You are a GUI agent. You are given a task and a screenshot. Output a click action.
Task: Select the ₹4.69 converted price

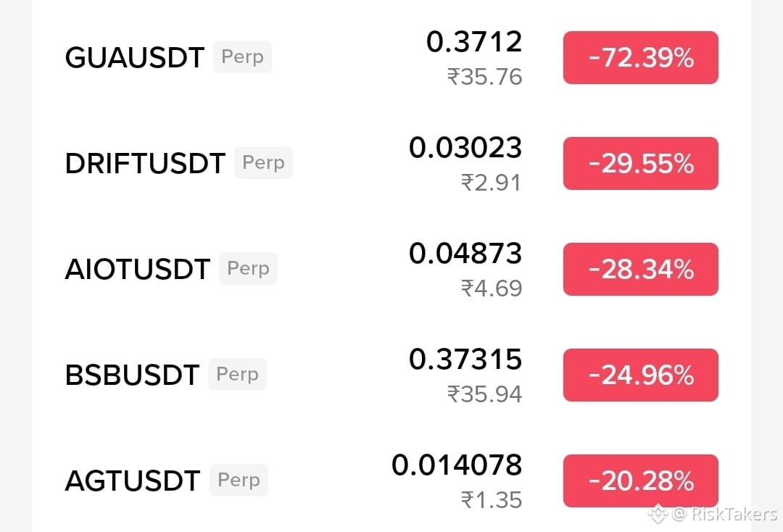pyautogui.click(x=492, y=288)
